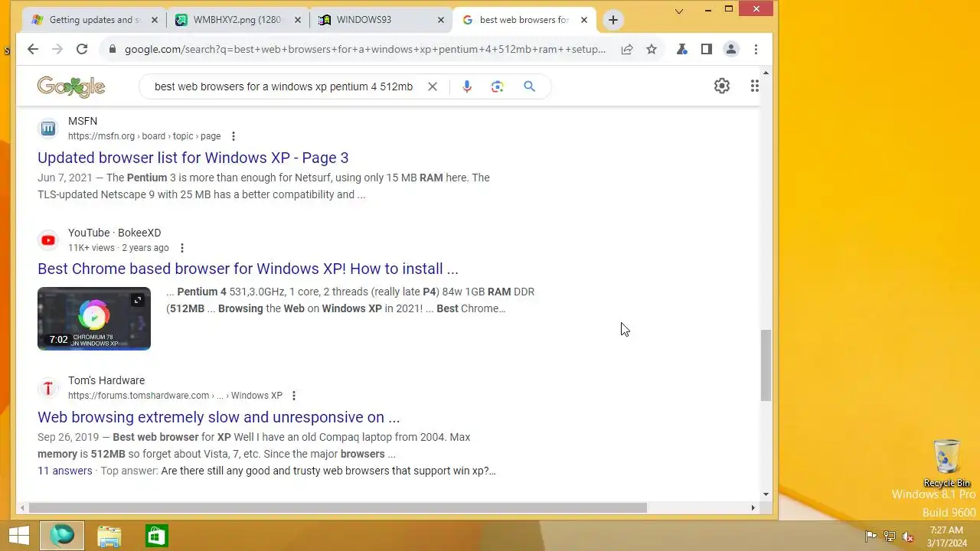Open Google apps grid
Viewport: 980px width, 551px height.
pos(754,86)
